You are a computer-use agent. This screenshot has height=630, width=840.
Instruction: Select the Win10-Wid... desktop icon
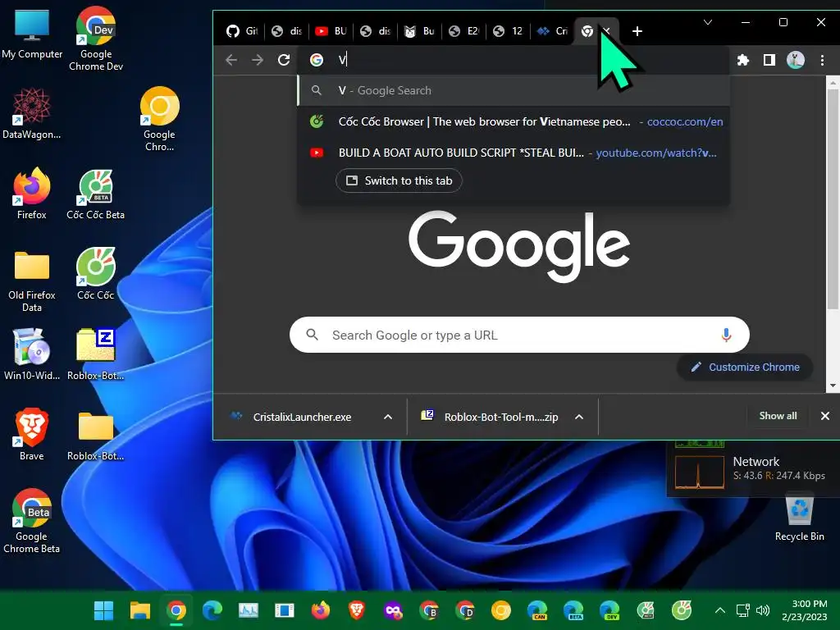[x=32, y=354]
